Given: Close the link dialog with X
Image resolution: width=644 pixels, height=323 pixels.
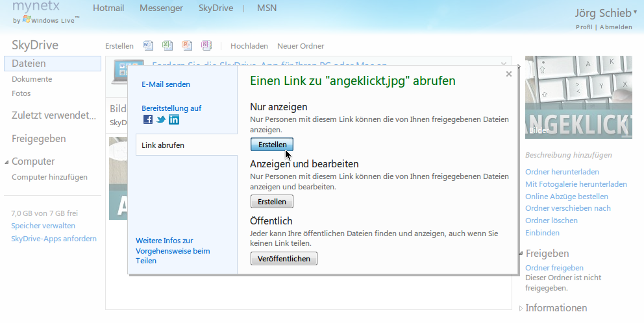Looking at the screenshot, I should tap(509, 74).
